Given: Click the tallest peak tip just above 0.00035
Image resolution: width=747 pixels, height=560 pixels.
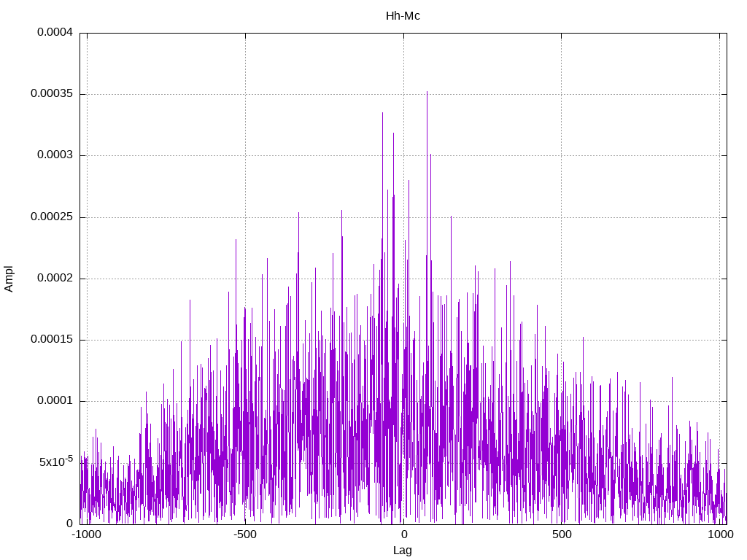Looking at the screenshot, I should click(x=427, y=92).
